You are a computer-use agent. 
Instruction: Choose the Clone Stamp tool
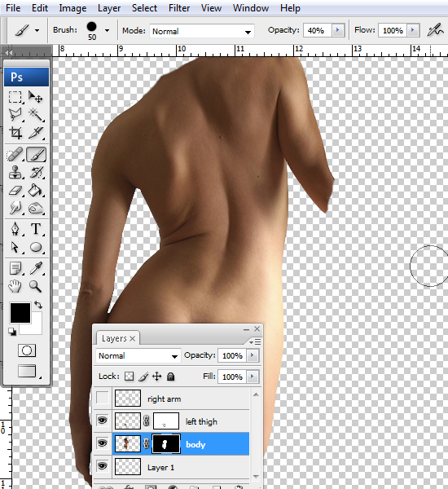pos(15,172)
